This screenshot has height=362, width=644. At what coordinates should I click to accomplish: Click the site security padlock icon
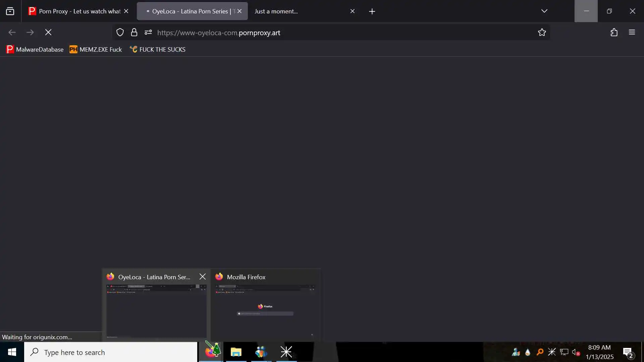click(134, 33)
